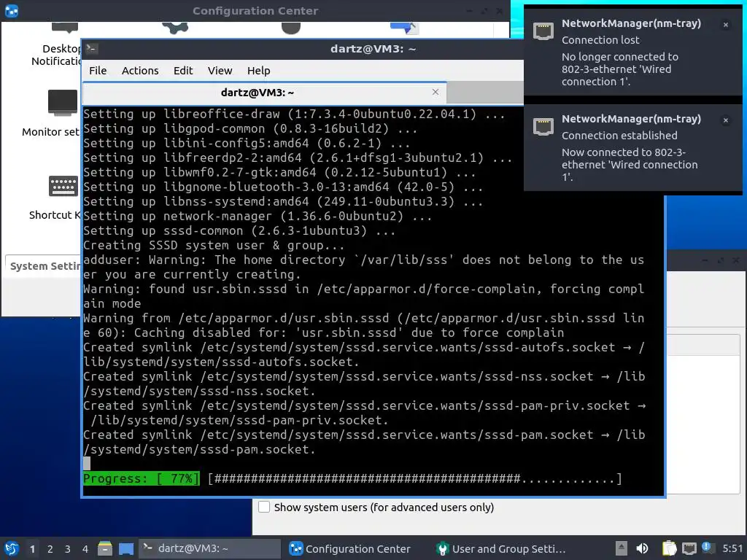This screenshot has height=560, width=747.
Task: Click the apt progress 77% indicator
Action: pyautogui.click(x=141, y=478)
